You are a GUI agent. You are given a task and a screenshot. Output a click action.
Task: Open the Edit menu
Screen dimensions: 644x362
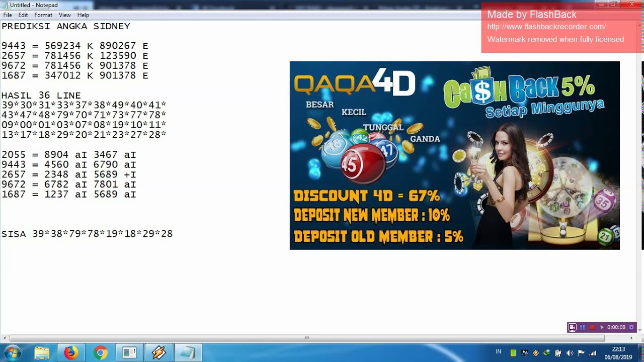(23, 15)
